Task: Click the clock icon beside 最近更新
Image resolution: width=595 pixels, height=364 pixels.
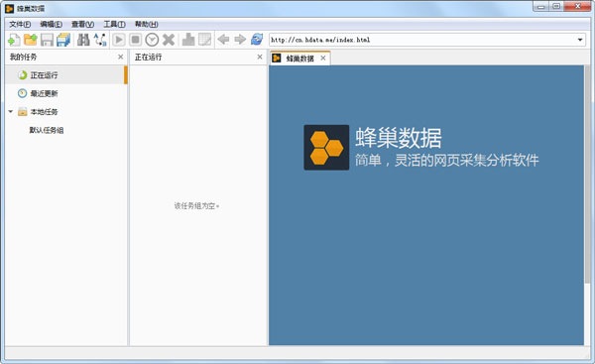Action: point(23,93)
